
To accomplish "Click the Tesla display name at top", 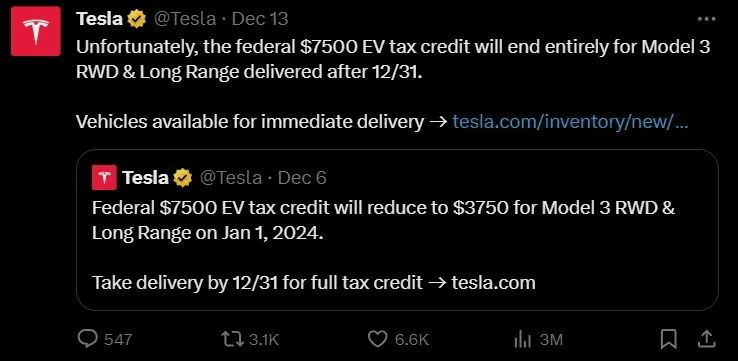I will (99, 19).
